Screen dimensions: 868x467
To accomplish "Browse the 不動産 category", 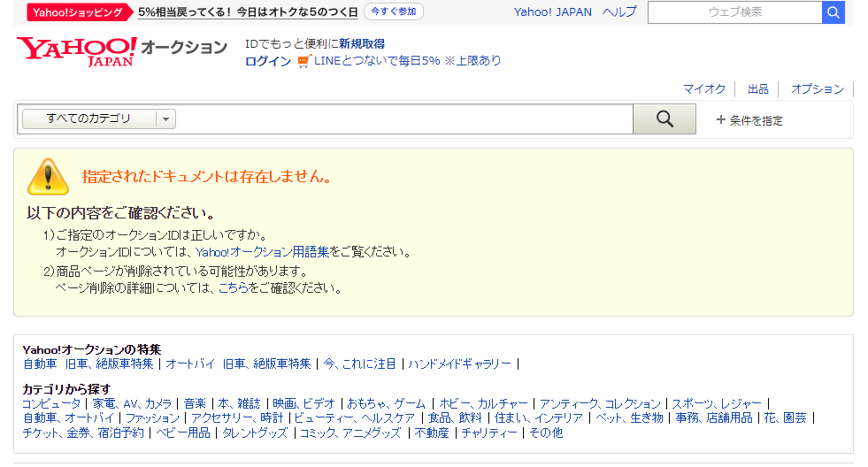I will (432, 433).
